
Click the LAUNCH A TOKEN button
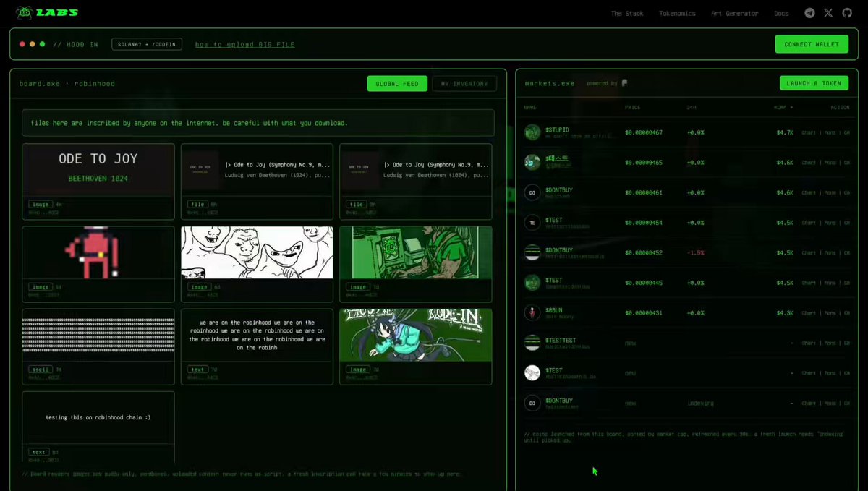click(x=814, y=83)
